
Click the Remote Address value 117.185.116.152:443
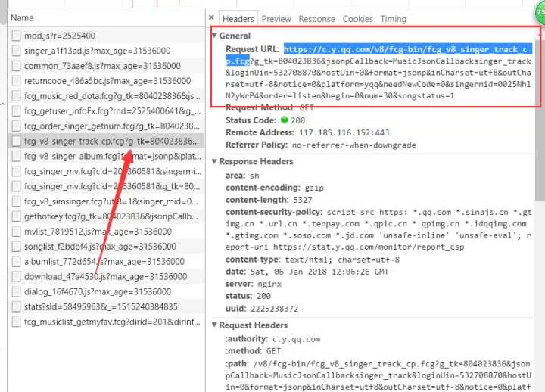pyautogui.click(x=344, y=132)
